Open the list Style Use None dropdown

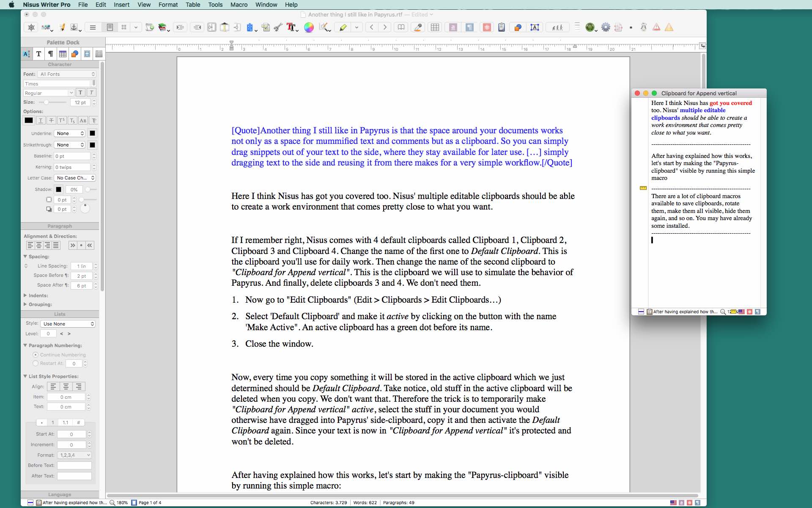pyautogui.click(x=68, y=324)
